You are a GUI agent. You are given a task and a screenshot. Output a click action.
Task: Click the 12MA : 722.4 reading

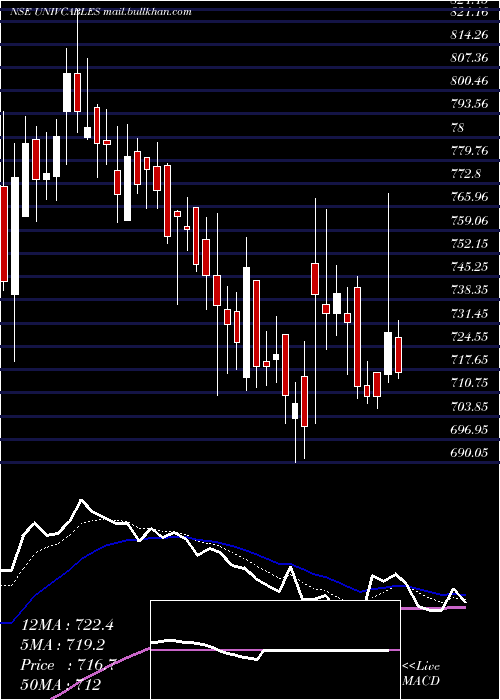point(67,625)
